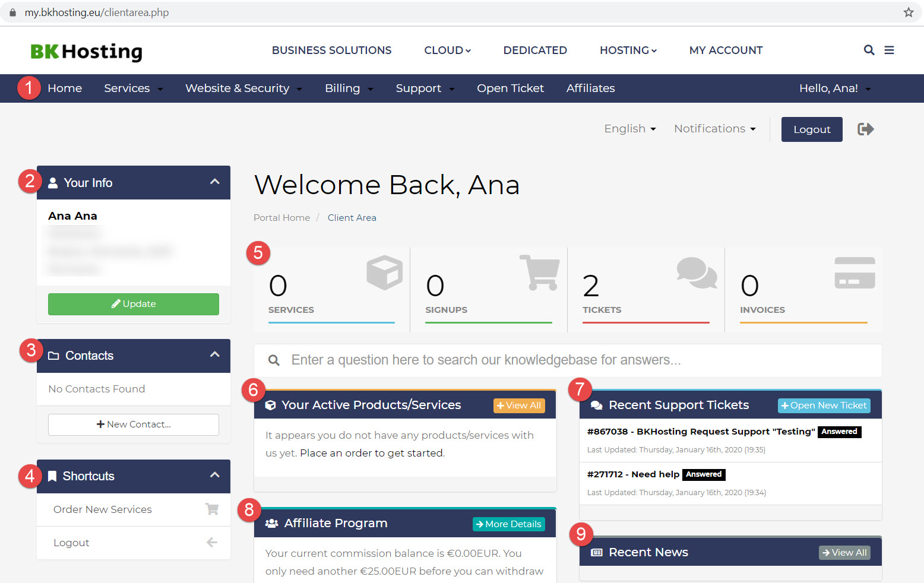Click Place an order to get started link

pyautogui.click(x=372, y=453)
